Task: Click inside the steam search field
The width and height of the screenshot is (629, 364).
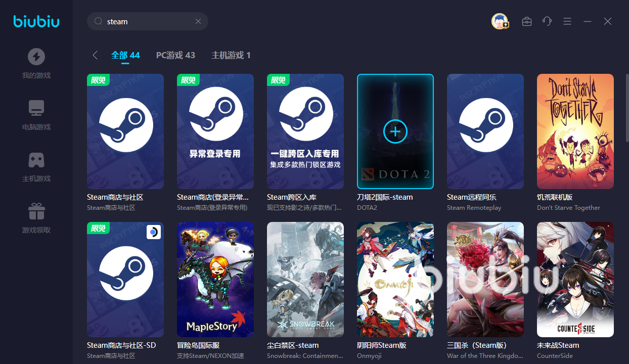Action: pyautogui.click(x=147, y=21)
